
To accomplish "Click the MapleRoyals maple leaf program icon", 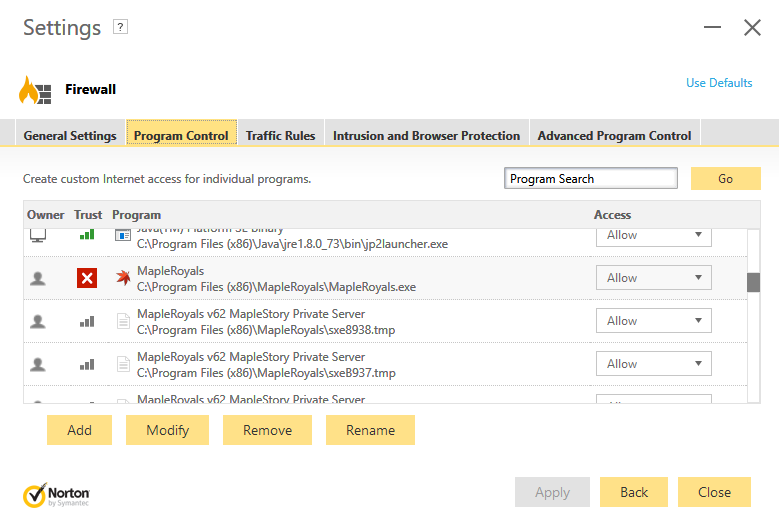I will tap(123, 278).
